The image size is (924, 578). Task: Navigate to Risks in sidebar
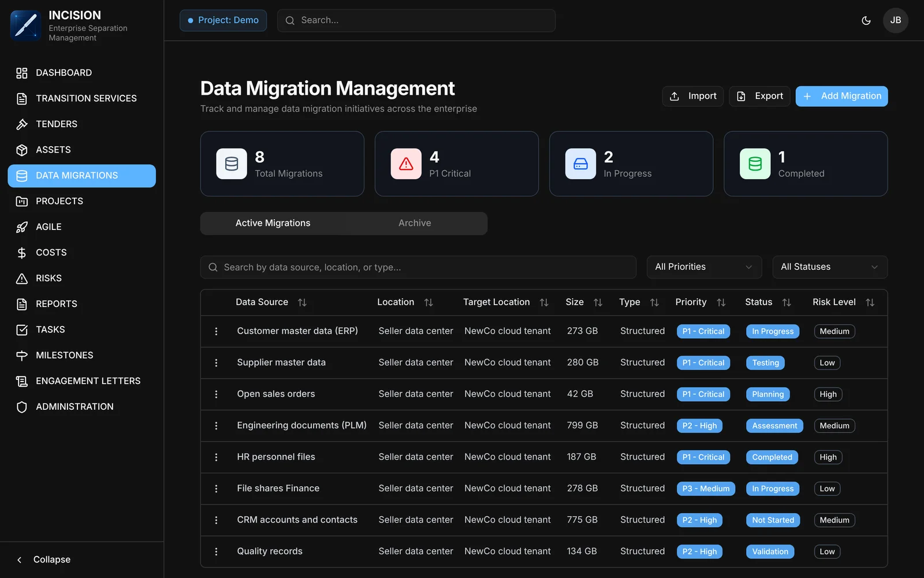81,279
